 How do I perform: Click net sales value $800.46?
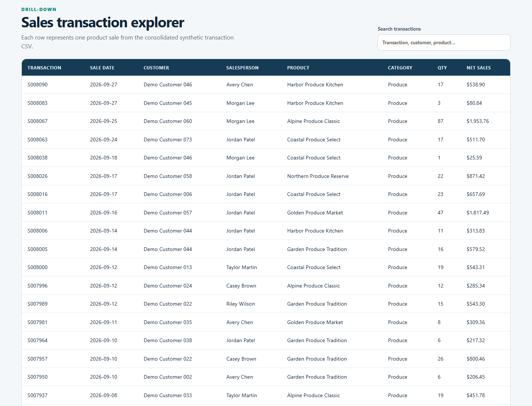click(476, 359)
